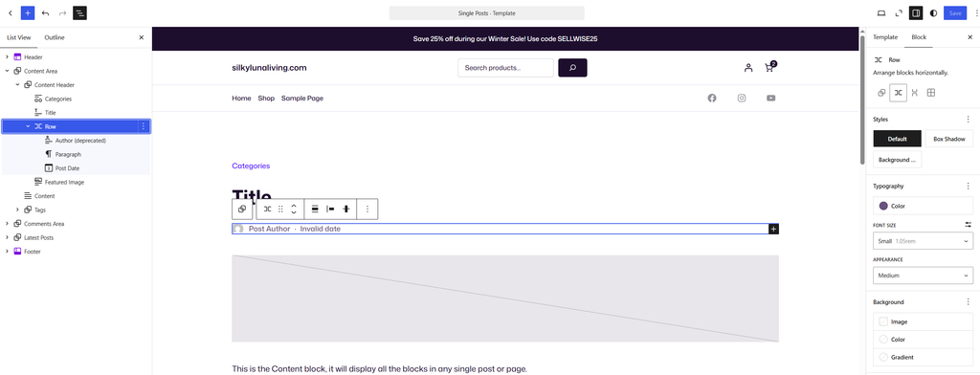Collapse the Row block in List View
The height and width of the screenshot is (375, 980).
coord(28,126)
